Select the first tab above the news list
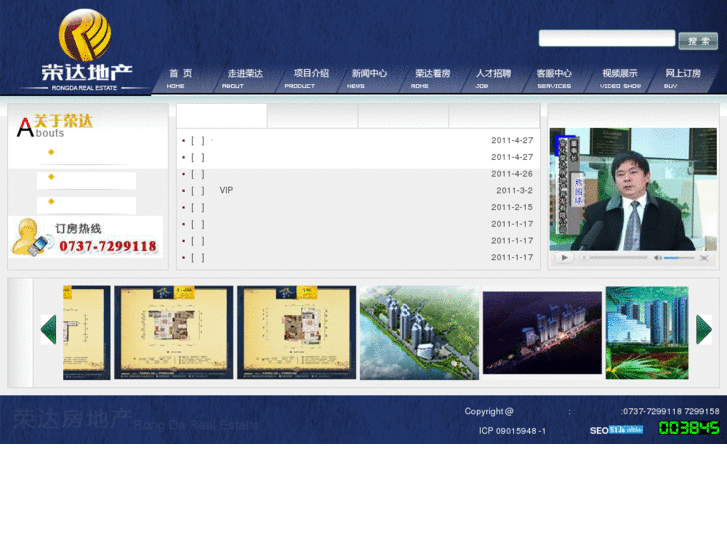The width and height of the screenshot is (727, 545). [222, 115]
